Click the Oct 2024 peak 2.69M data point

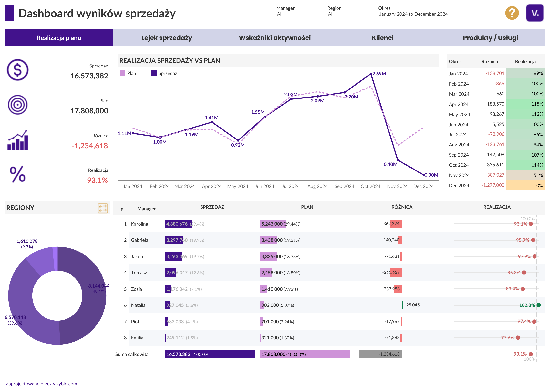tap(371, 74)
